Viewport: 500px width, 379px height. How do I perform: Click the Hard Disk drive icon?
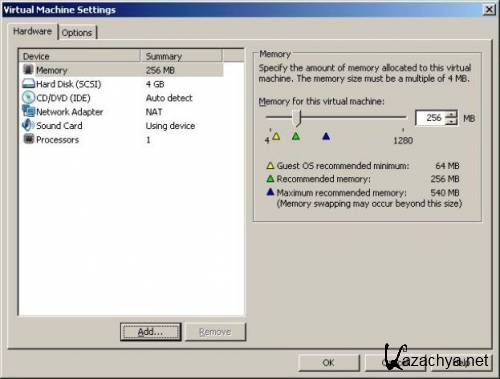[x=28, y=83]
